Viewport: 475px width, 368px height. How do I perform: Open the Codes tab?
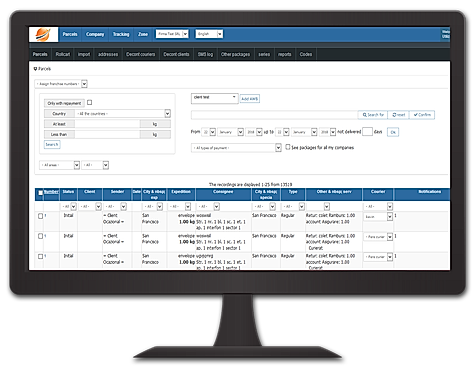click(x=306, y=54)
